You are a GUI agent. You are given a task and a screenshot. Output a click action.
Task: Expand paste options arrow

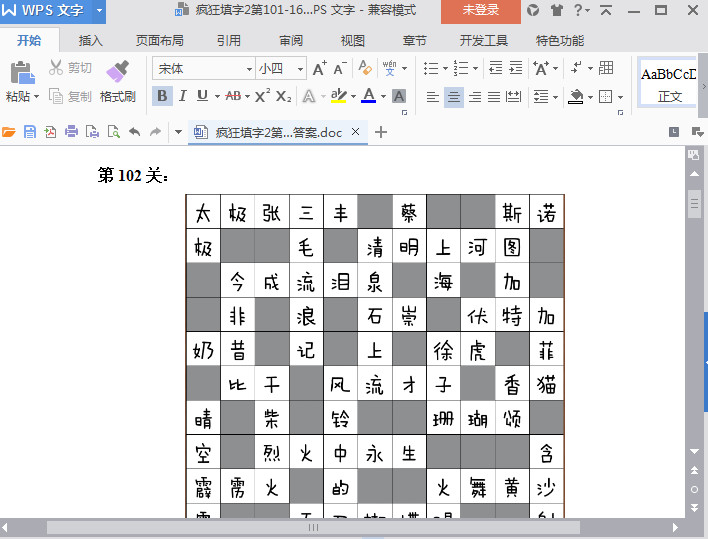point(37,97)
